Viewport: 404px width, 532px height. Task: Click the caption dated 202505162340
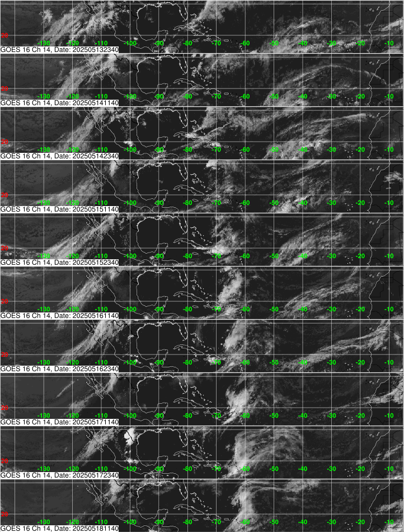(60, 369)
